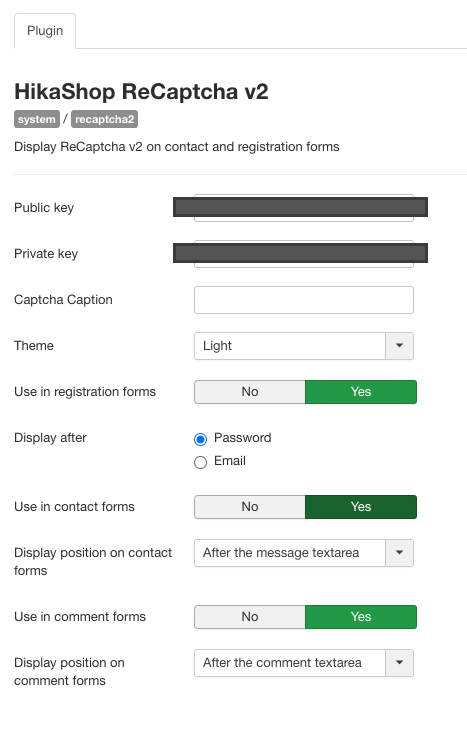
Task: Click the recaptcha2 badge label
Action: tap(104, 119)
